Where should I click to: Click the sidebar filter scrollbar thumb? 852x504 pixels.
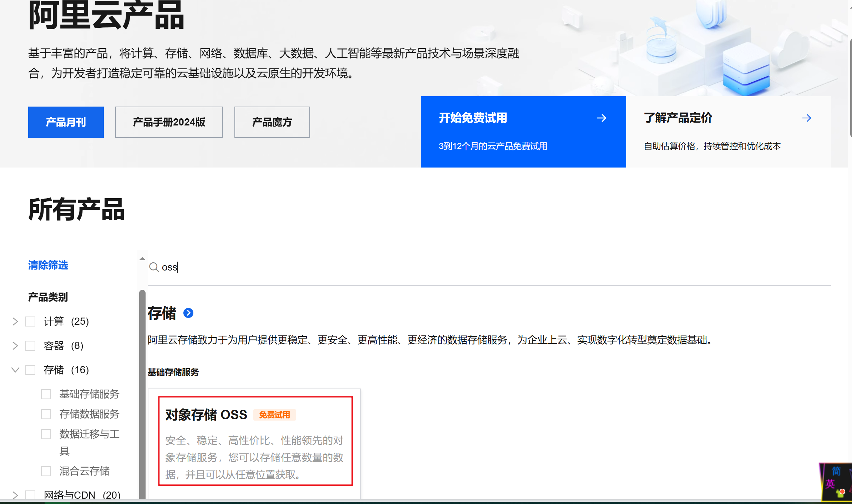[x=142, y=394]
